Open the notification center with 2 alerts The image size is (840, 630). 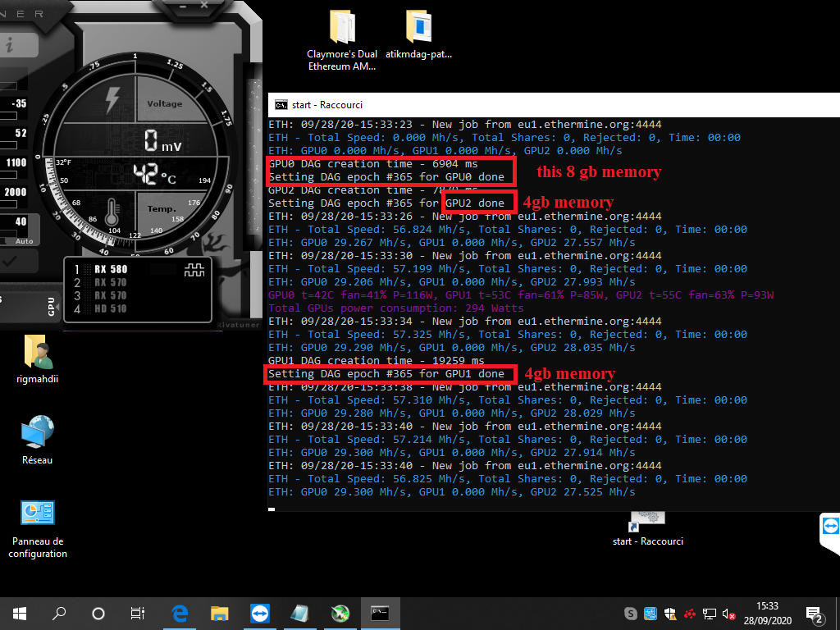[815, 615]
